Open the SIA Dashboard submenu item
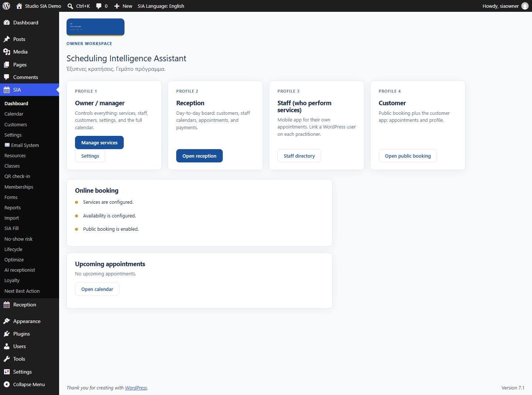532x395 pixels. click(16, 103)
